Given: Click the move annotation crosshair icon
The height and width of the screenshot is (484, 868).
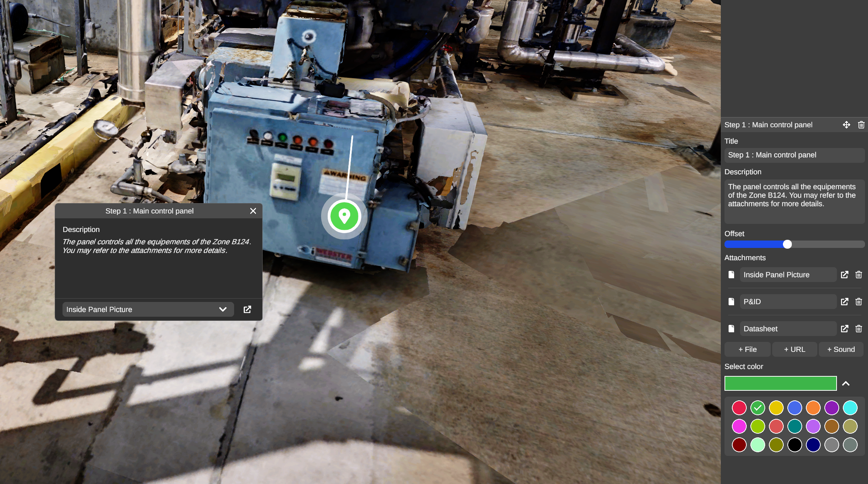Looking at the screenshot, I should click(x=846, y=125).
